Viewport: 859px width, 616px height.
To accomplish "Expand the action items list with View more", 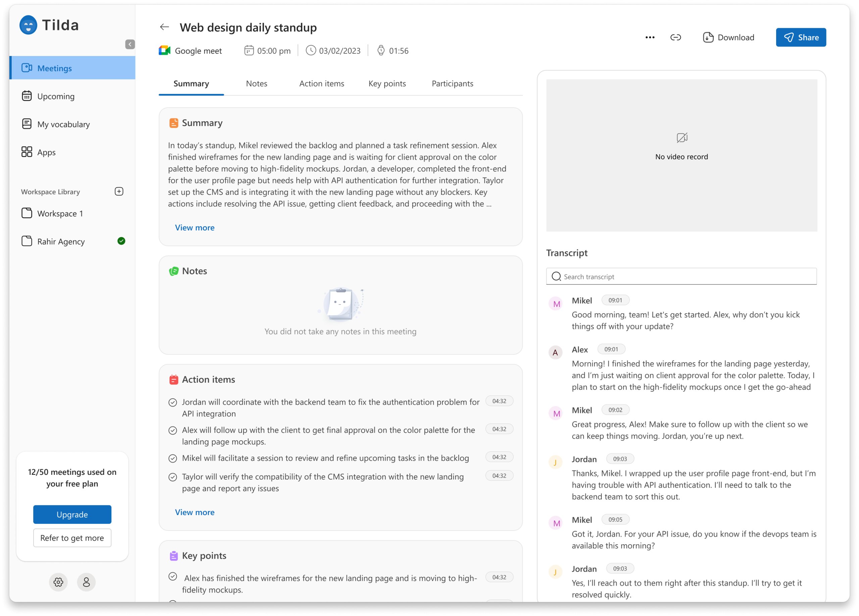I will pos(195,512).
